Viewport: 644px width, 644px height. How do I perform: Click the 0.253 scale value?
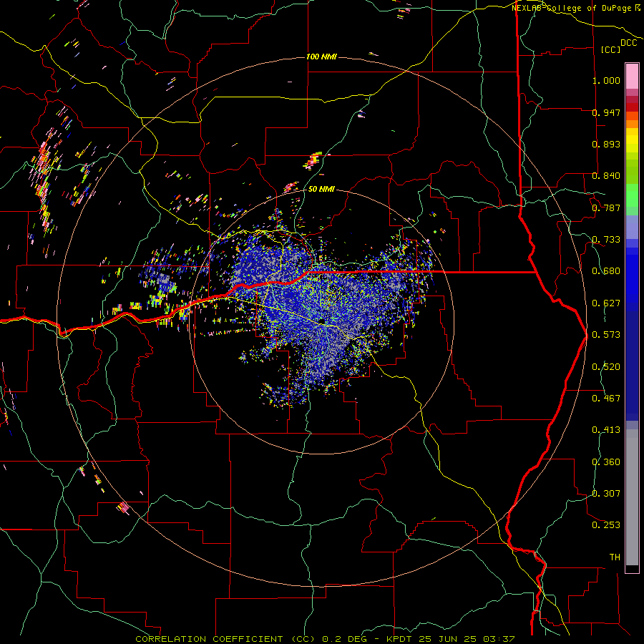[606, 525]
